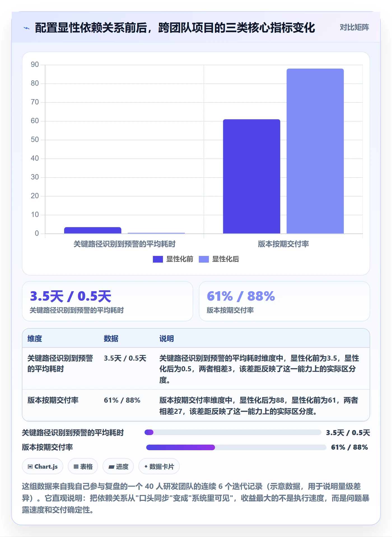Click the 61 bar for 版本按期交付率
392x537 pixels.
251,176
